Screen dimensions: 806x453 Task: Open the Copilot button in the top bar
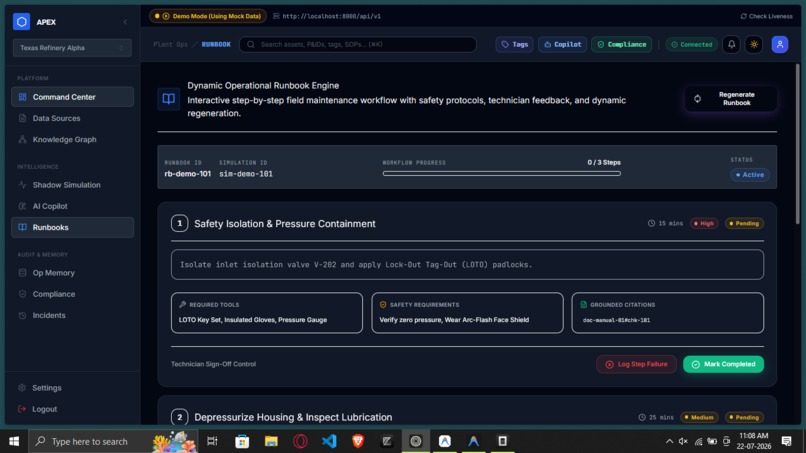tap(562, 44)
